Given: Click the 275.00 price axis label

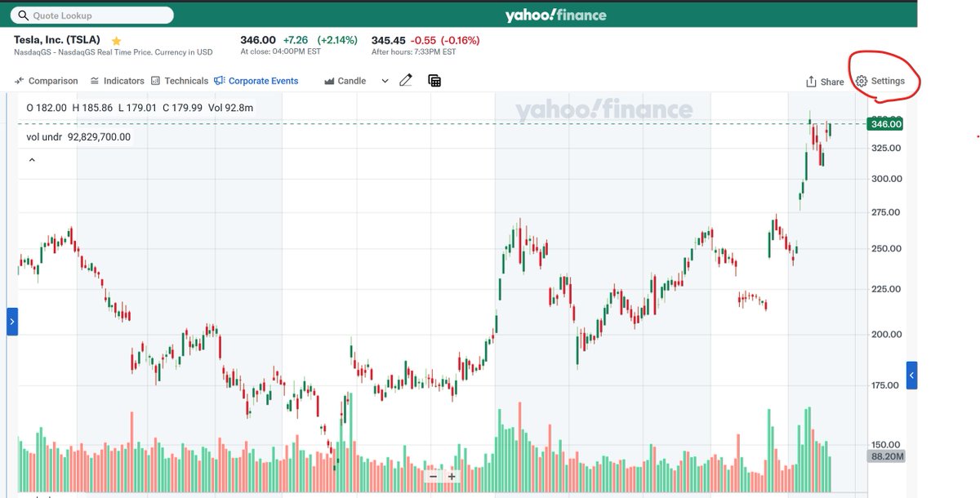Looking at the screenshot, I should pyautogui.click(x=886, y=212).
